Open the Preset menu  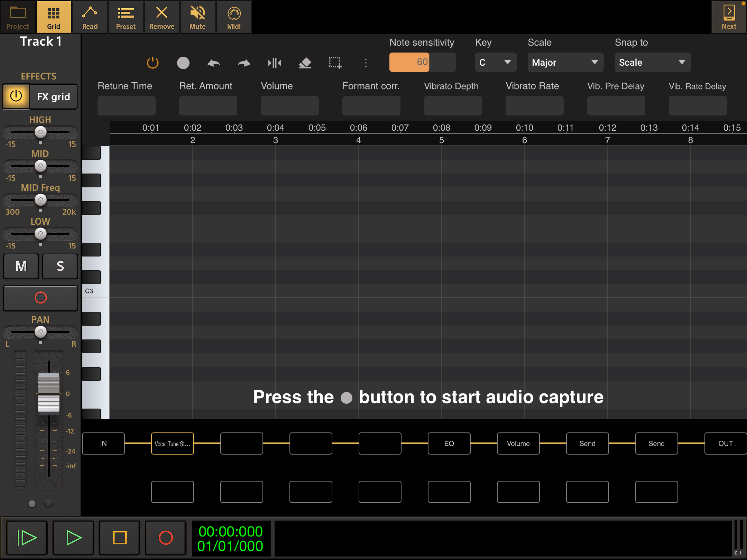[x=126, y=17]
